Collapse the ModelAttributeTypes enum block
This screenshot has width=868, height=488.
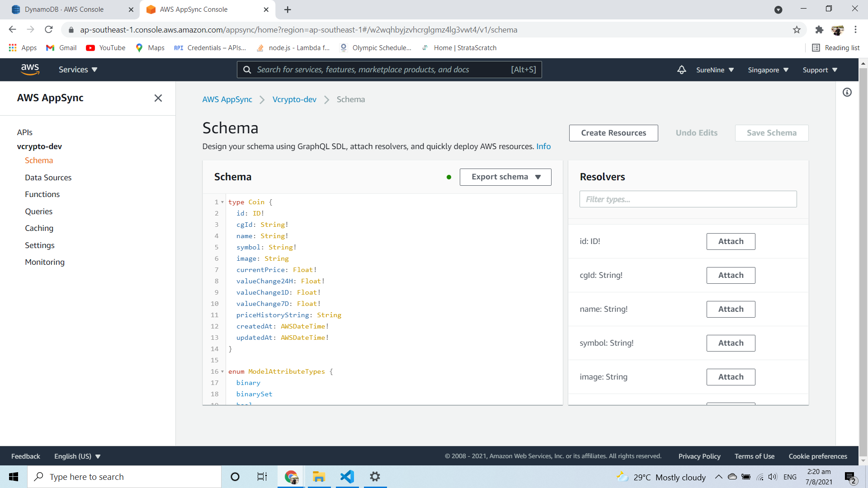tap(222, 371)
